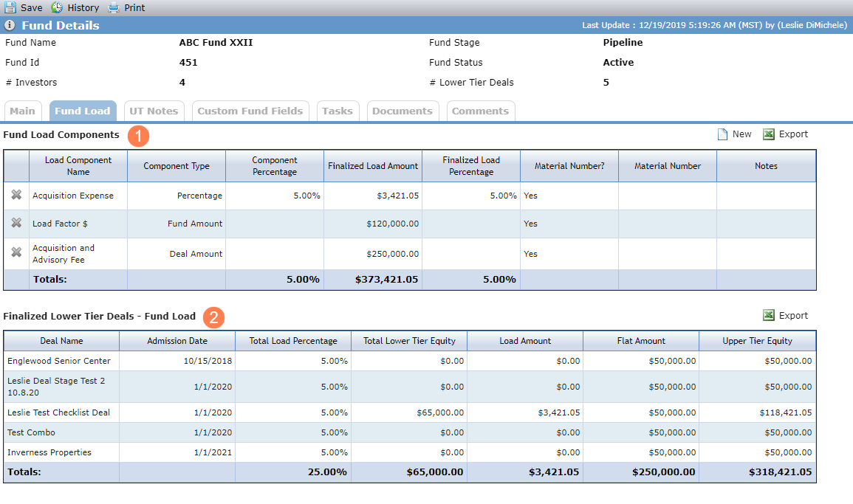Click Export above the Fund Load Components table
Screen dimensions: 853x504
(x=793, y=134)
